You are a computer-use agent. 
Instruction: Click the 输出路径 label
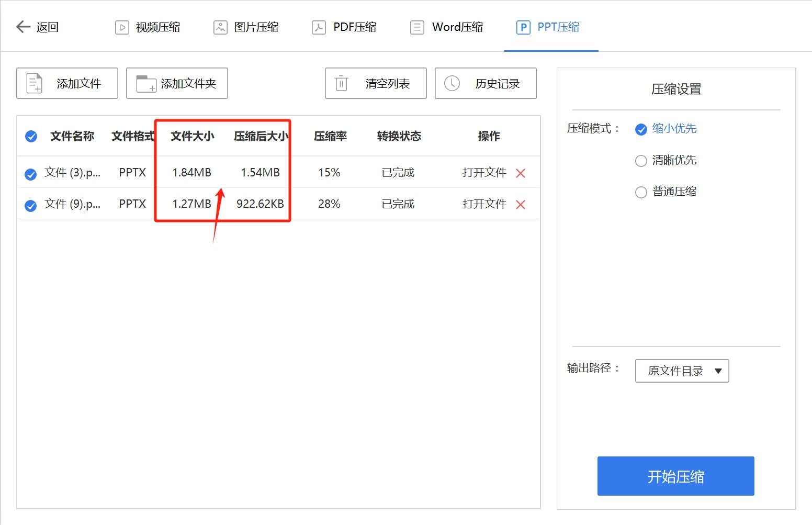pos(593,368)
